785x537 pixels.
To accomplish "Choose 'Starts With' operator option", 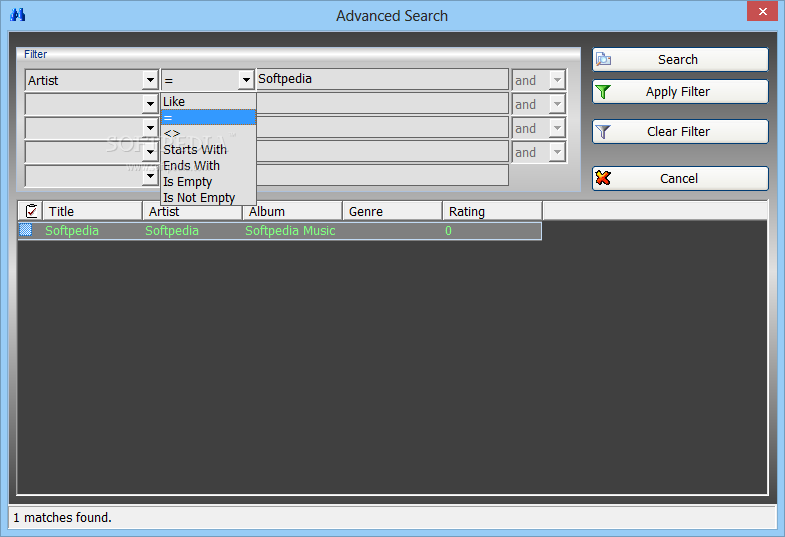I will [x=208, y=150].
